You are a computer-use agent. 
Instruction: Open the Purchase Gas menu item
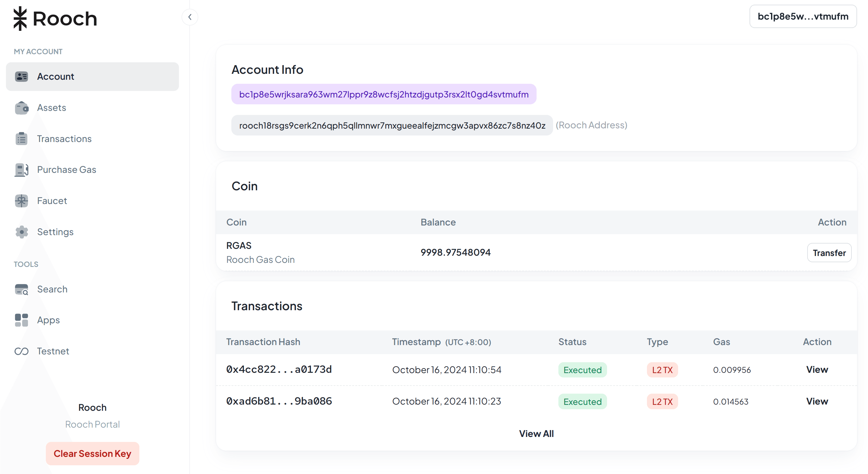67,170
